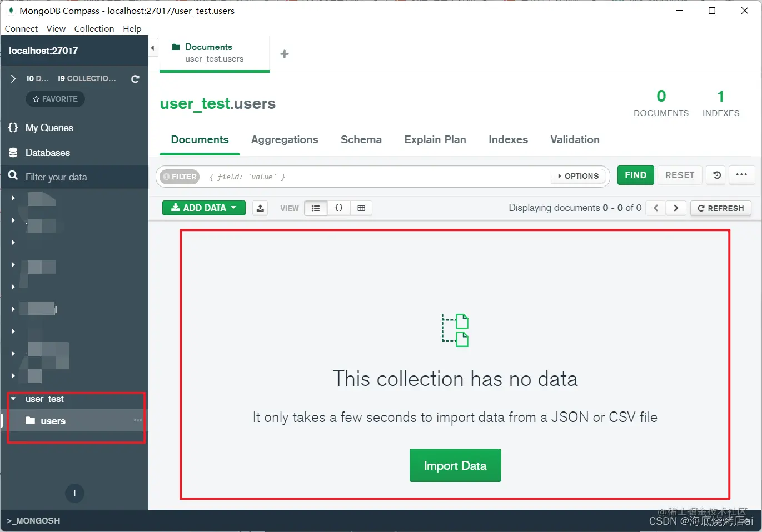The height and width of the screenshot is (532, 762).
Task: Switch to the JSON braces view
Action: pos(339,208)
